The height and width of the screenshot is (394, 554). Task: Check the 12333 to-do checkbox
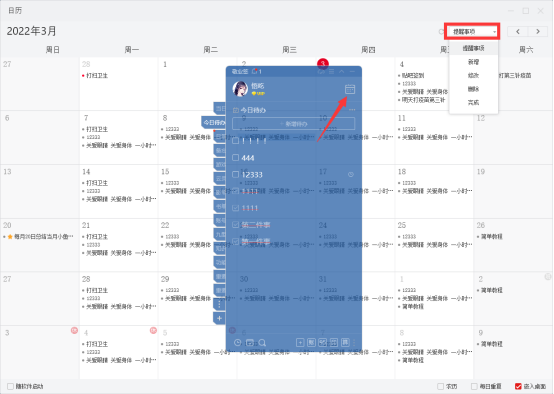236,174
